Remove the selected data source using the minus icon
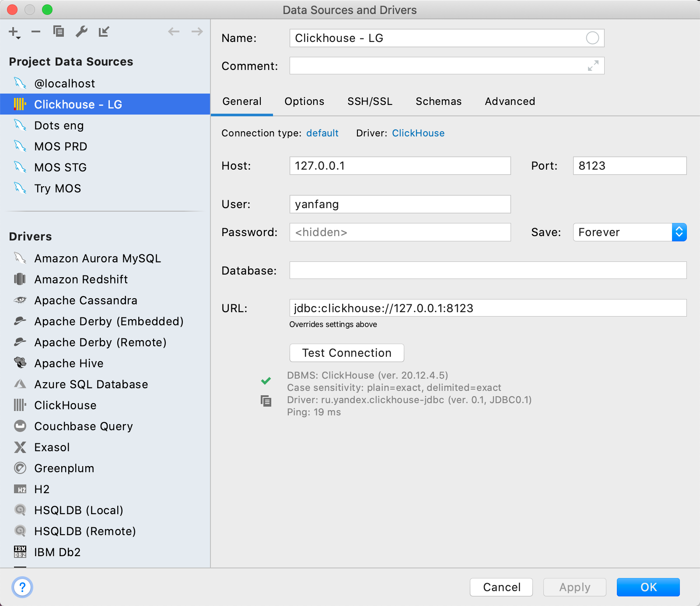Image resolution: width=700 pixels, height=606 pixels. 36,31
